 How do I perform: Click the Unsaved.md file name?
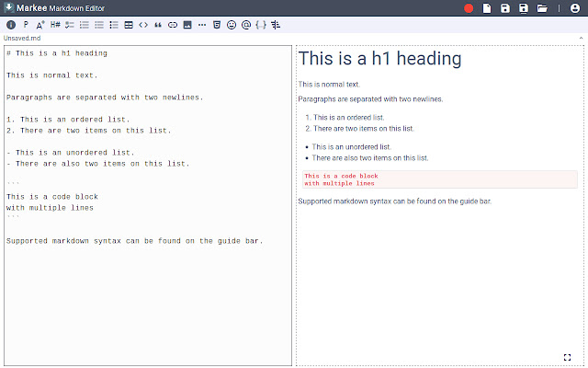tap(22, 38)
